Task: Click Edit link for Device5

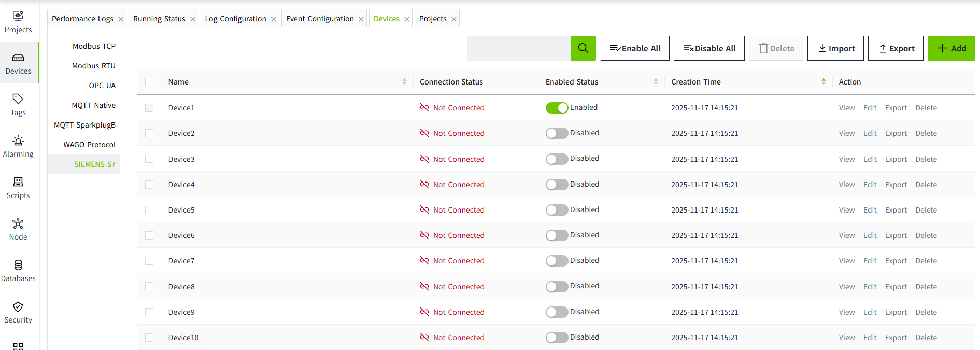Action: pos(870,210)
